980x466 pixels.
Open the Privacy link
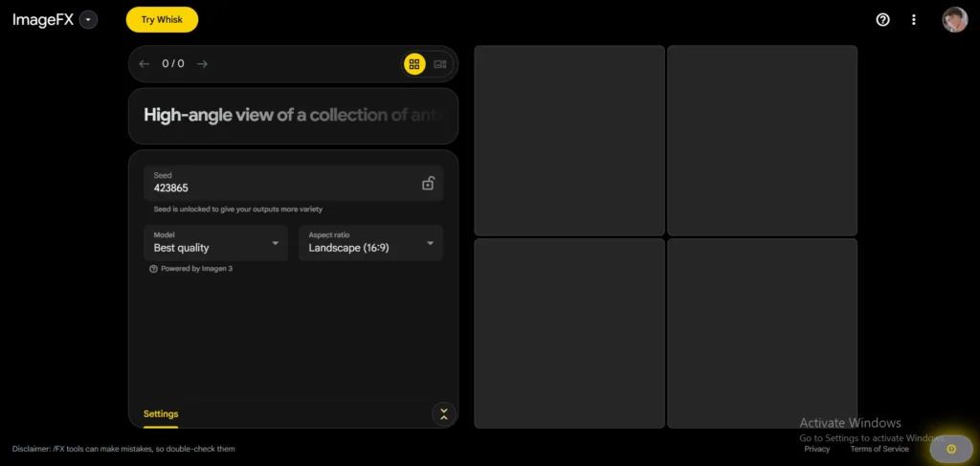(x=817, y=449)
